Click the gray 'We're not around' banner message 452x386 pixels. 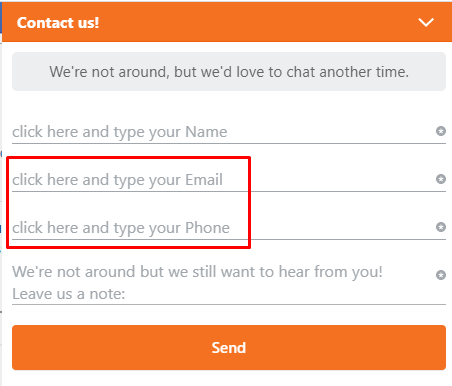[229, 71]
